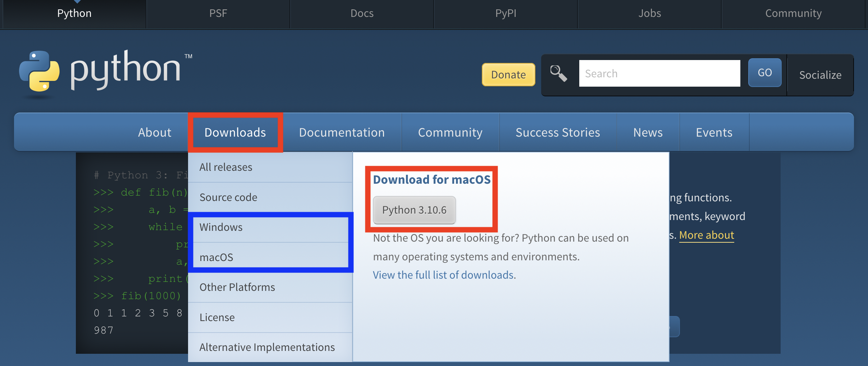Image resolution: width=868 pixels, height=366 pixels.
Task: Open the Events navigation menu
Action: point(714,132)
